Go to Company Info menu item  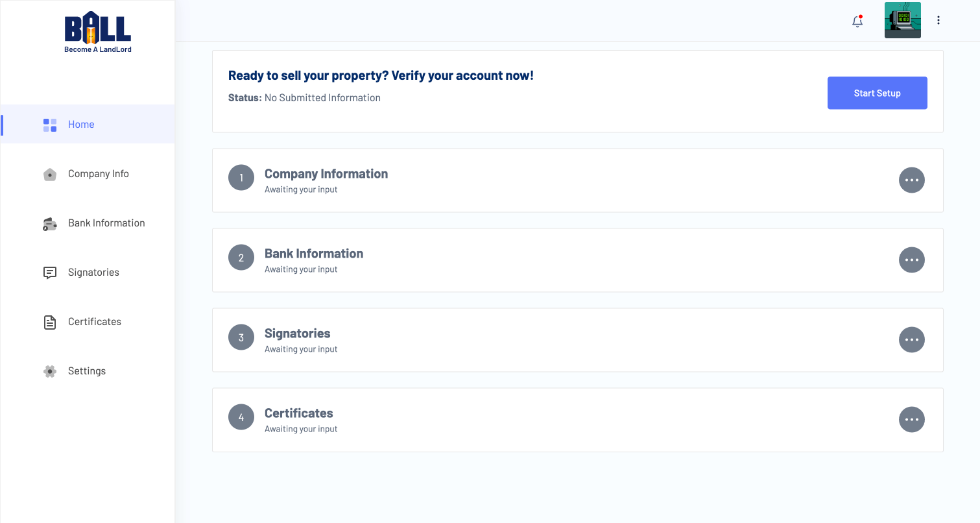point(98,174)
